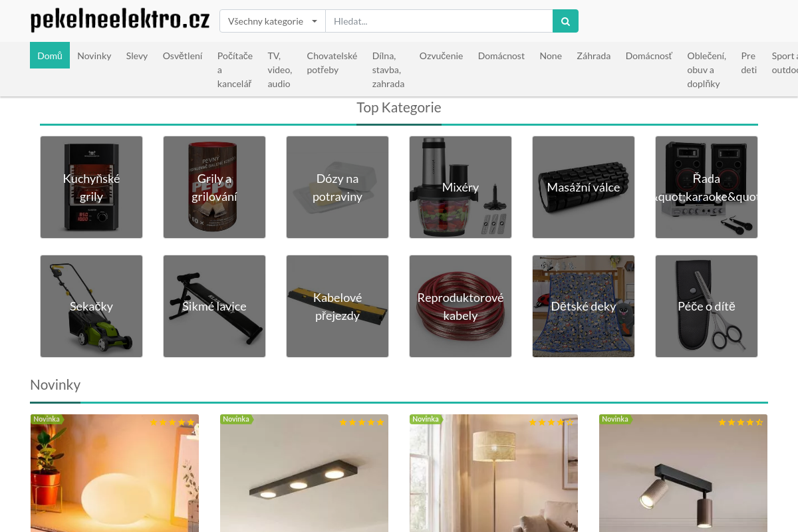Image resolution: width=798 pixels, height=532 pixels.
Task: Open the Záhrada navigation link
Action: tap(593, 56)
